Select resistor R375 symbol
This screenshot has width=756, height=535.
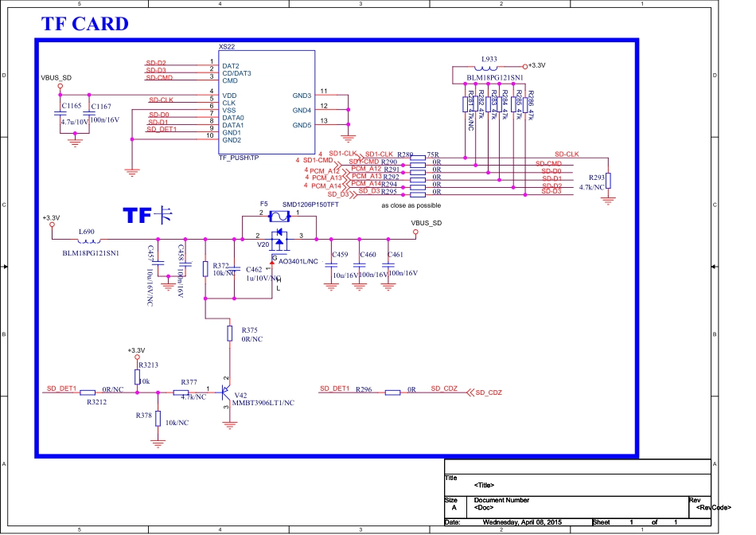click(230, 331)
